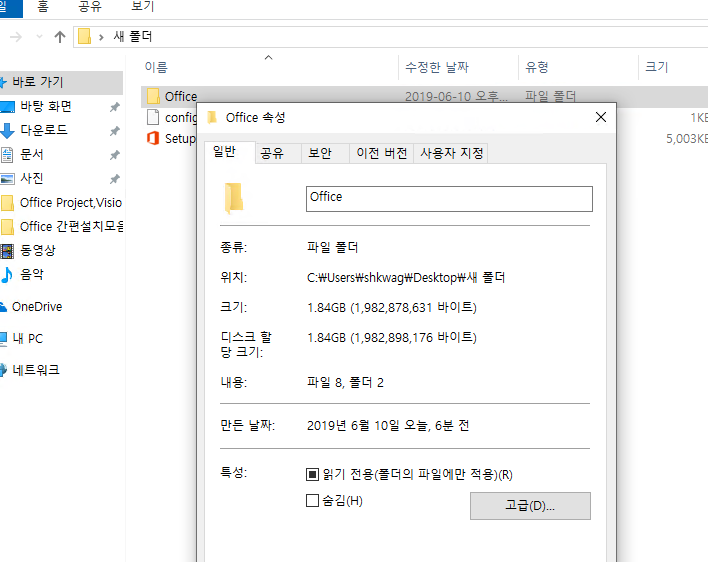Sort by the 수정한 날짜 column header
Viewport: 708px width, 562px height.
pos(437,67)
